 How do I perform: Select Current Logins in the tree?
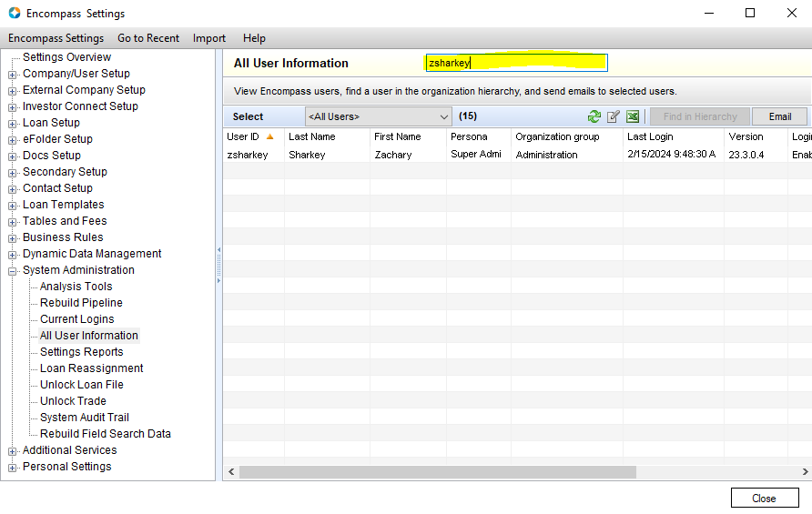pyautogui.click(x=77, y=319)
